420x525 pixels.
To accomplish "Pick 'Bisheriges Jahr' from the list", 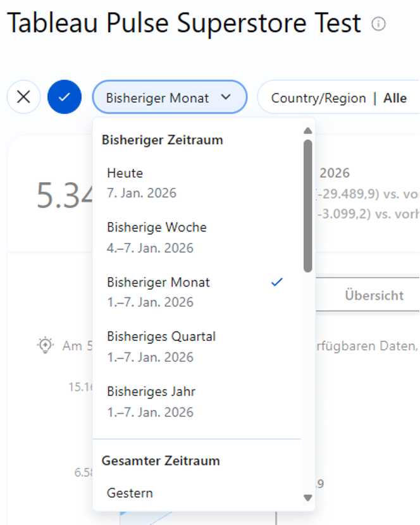I will click(151, 392).
